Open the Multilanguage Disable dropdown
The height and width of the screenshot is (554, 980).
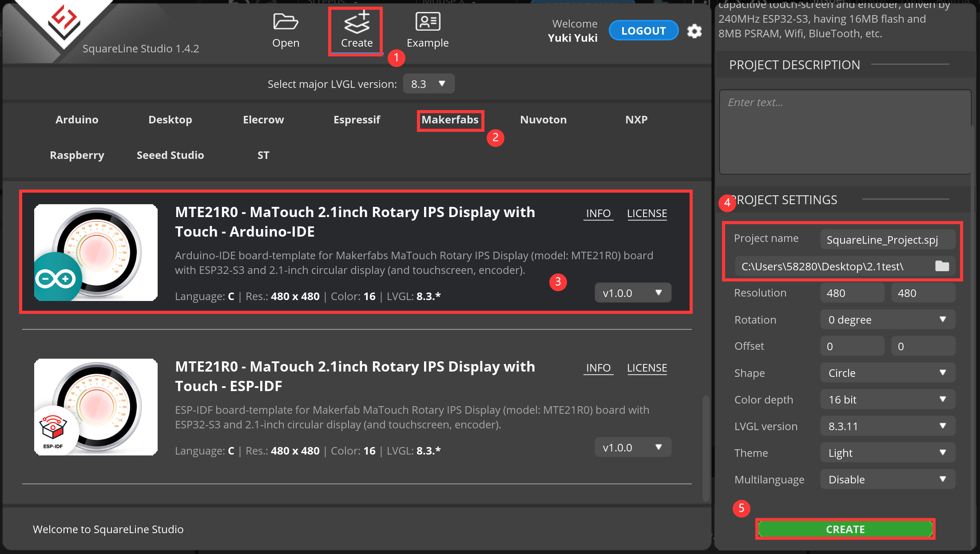888,479
